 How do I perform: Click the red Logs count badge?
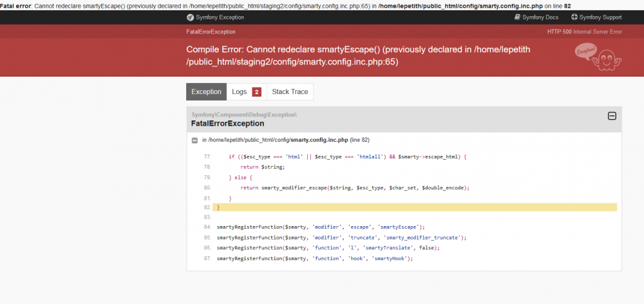256,92
